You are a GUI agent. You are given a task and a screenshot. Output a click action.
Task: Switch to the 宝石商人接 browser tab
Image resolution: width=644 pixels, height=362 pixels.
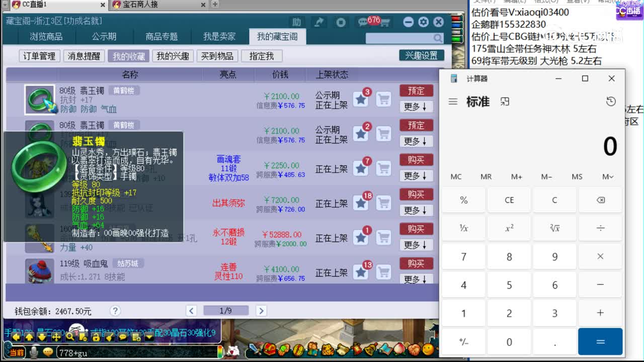[x=157, y=5]
